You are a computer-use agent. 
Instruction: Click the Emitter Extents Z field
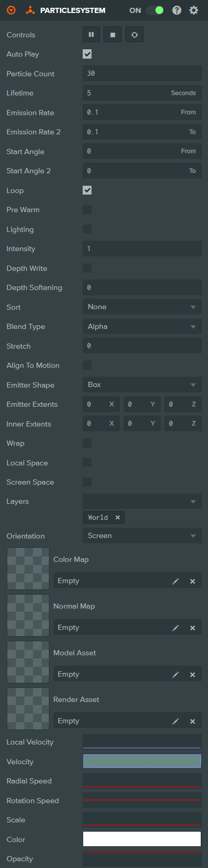[183, 404]
